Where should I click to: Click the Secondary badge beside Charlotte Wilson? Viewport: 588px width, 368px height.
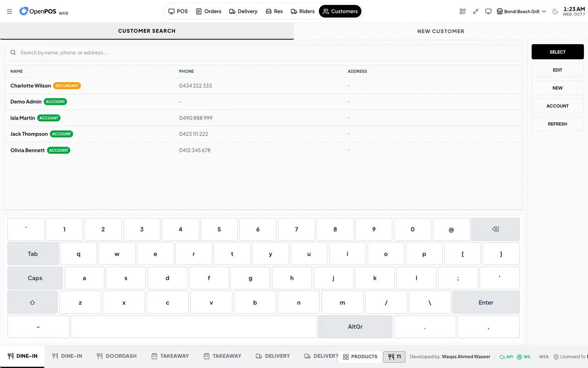coord(67,86)
